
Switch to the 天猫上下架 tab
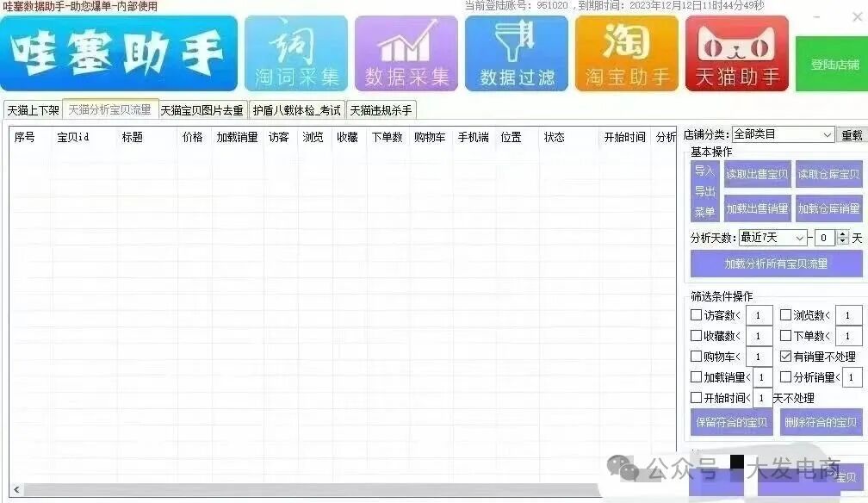pyautogui.click(x=31, y=109)
